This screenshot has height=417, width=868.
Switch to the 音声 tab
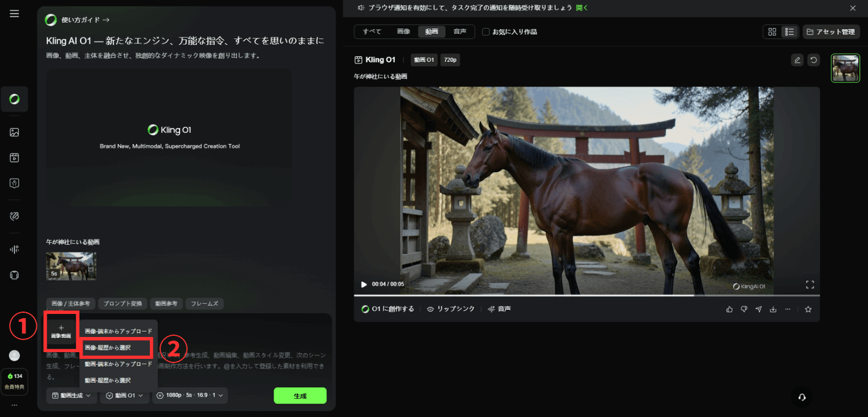[x=460, y=32]
